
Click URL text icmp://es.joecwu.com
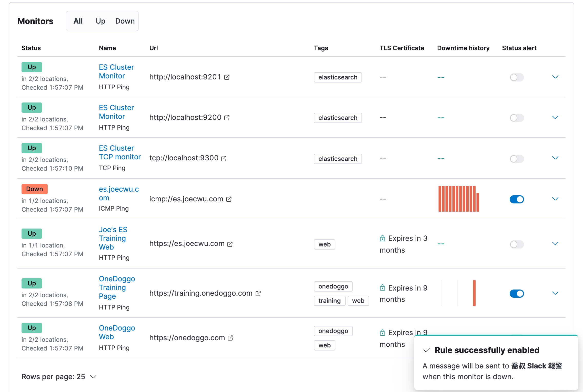pyautogui.click(x=186, y=199)
